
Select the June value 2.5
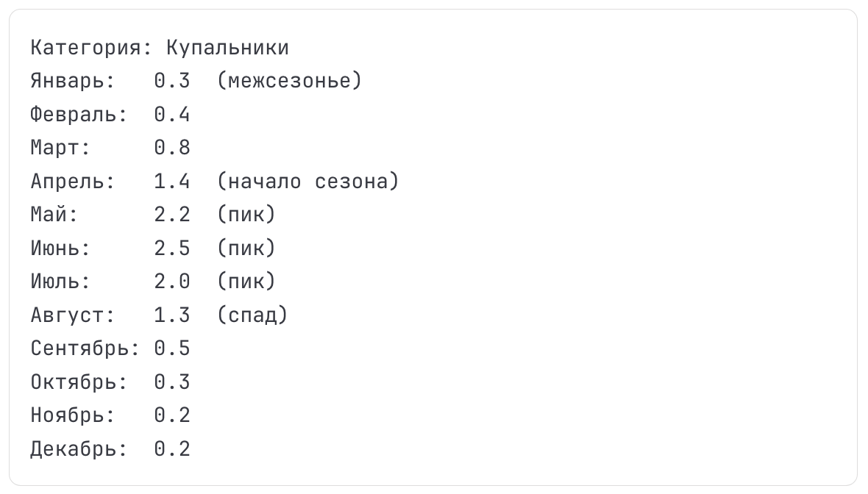pos(172,248)
